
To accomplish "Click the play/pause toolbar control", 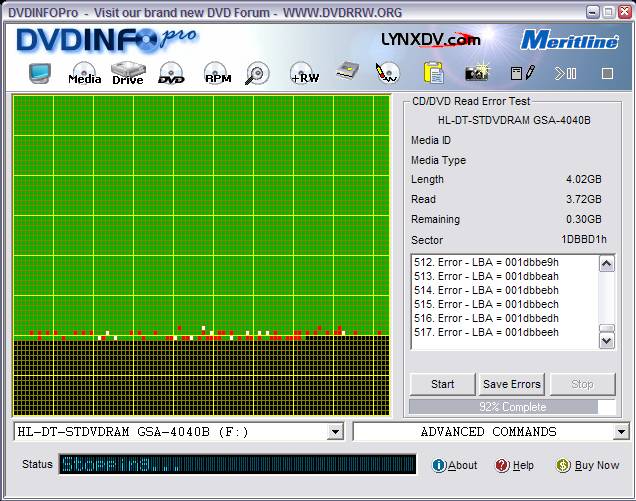I will point(565,73).
